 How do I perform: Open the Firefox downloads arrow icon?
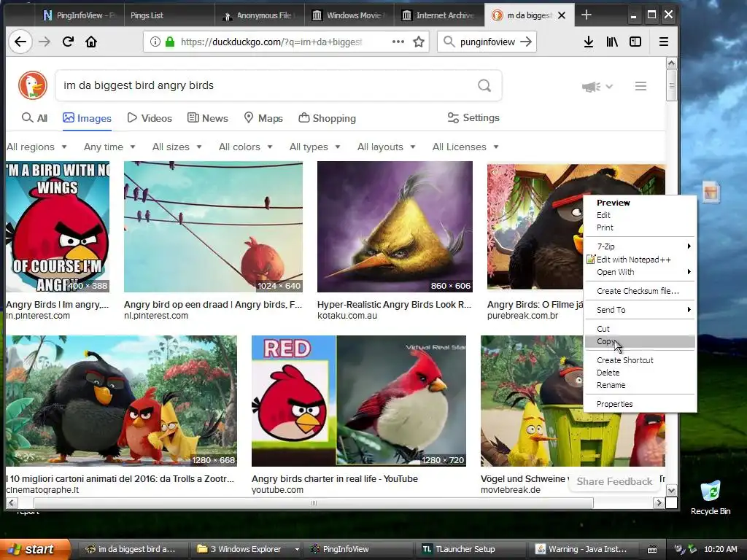[x=589, y=42]
